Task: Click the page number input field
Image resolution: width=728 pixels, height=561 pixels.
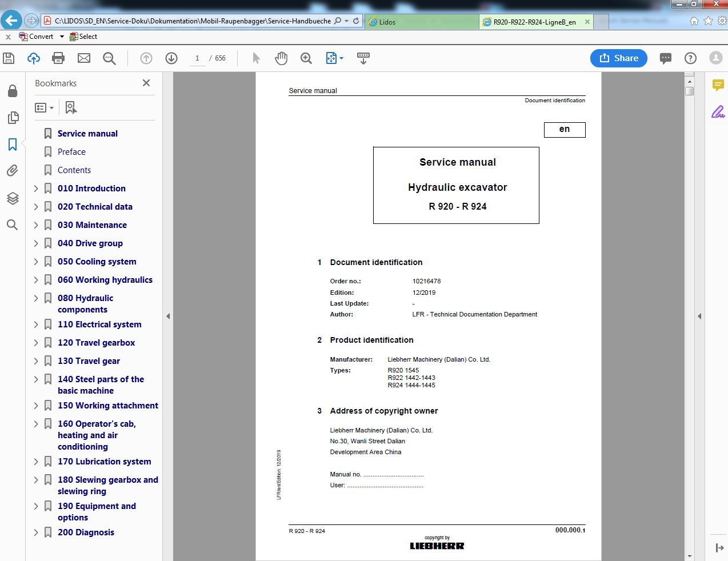Action: pos(197,58)
